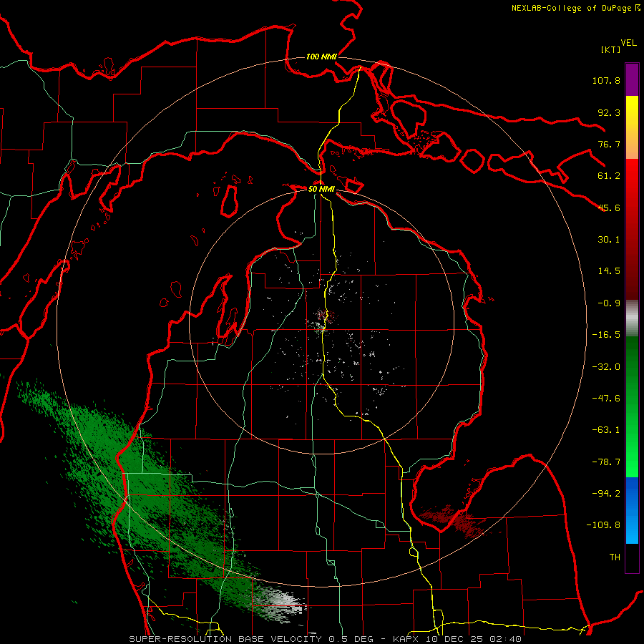
Task: Click the 30.1 velocity scale value
Action: coord(609,240)
